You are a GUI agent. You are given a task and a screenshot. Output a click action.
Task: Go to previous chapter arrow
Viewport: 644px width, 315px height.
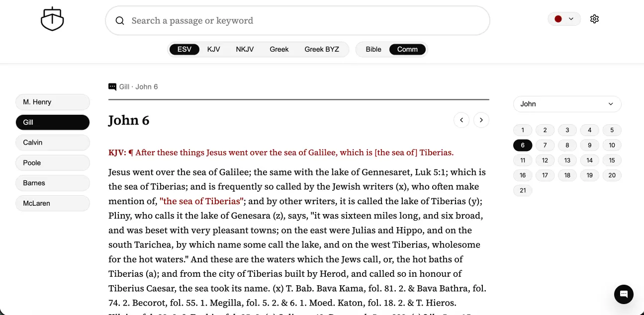point(461,120)
